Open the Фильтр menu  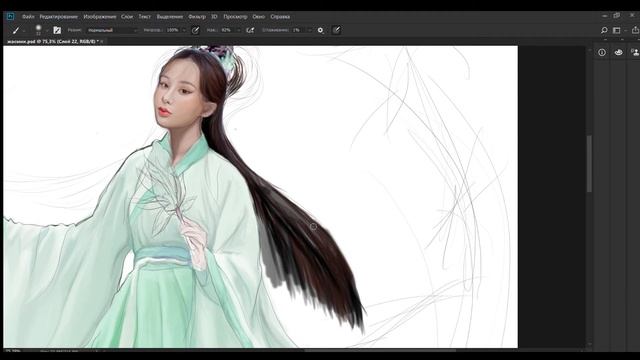197,17
